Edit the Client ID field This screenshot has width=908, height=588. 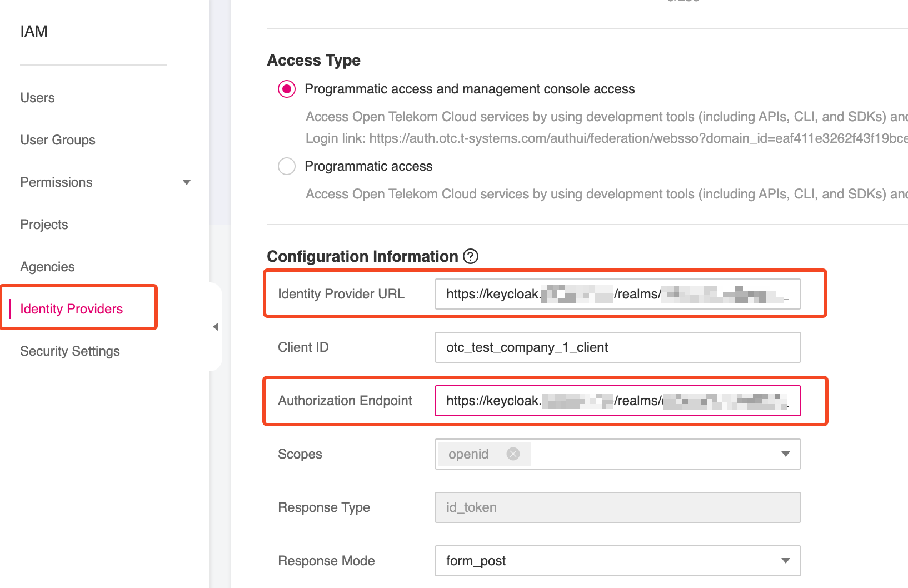tap(617, 347)
